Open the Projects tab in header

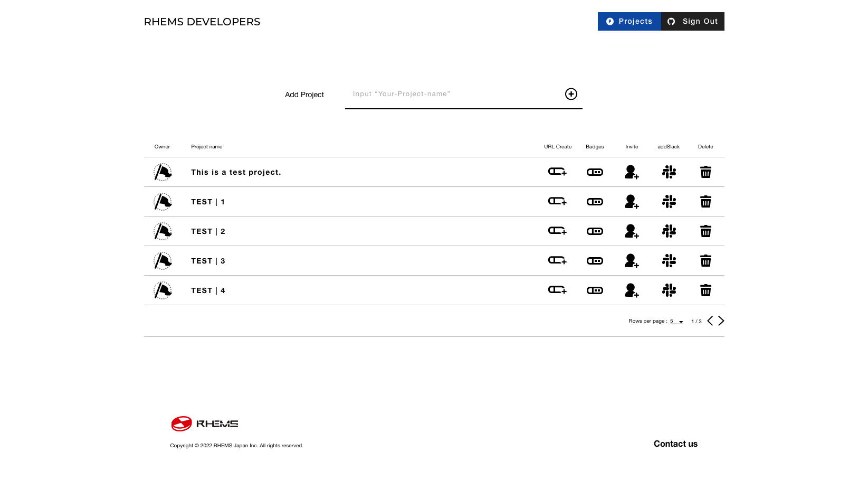tap(629, 22)
